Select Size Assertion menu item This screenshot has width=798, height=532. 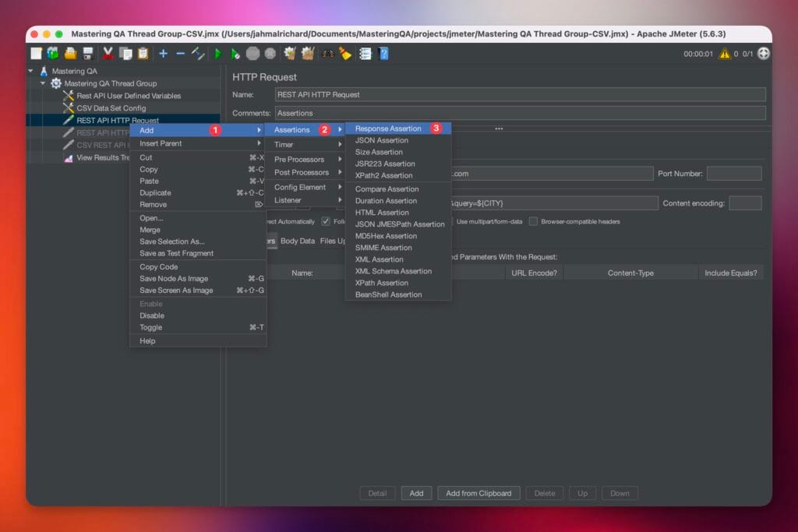[x=398, y=152]
